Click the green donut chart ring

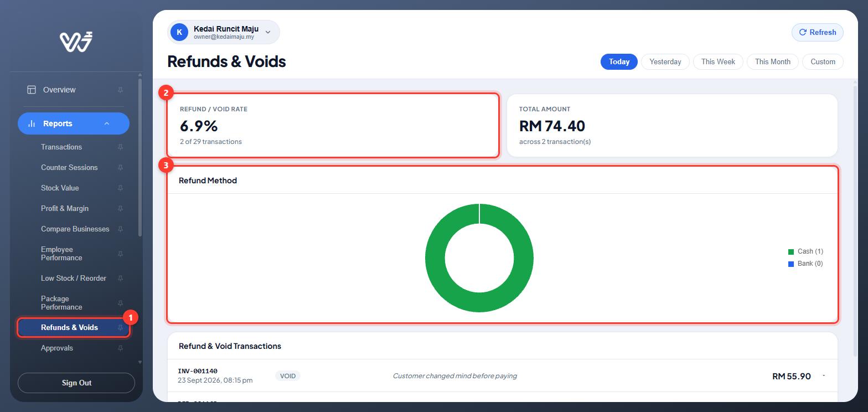tap(479, 303)
